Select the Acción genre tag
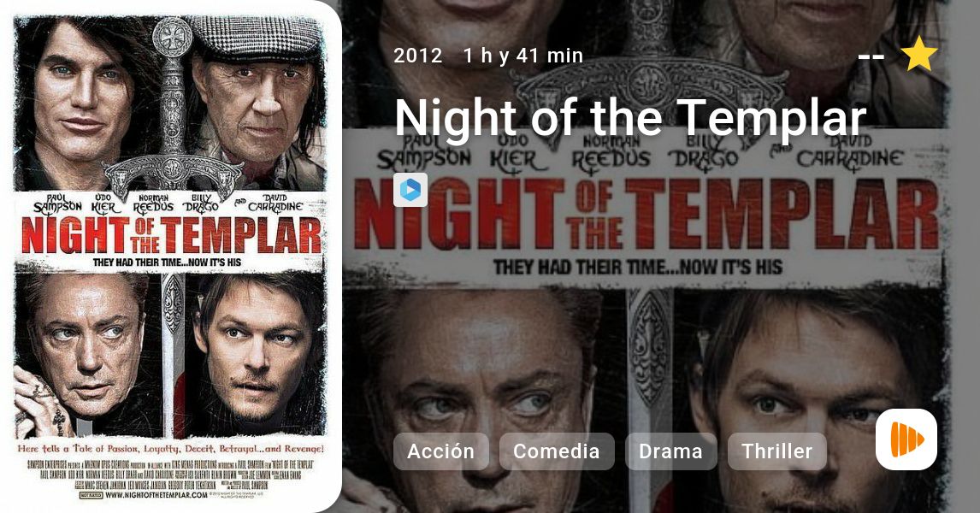 click(x=440, y=451)
